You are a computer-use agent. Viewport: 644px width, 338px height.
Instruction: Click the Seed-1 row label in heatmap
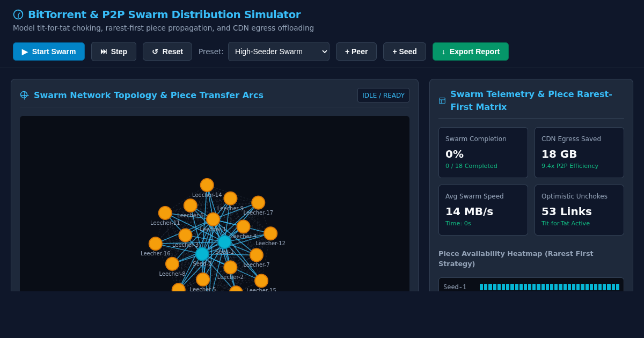pyautogui.click(x=455, y=287)
